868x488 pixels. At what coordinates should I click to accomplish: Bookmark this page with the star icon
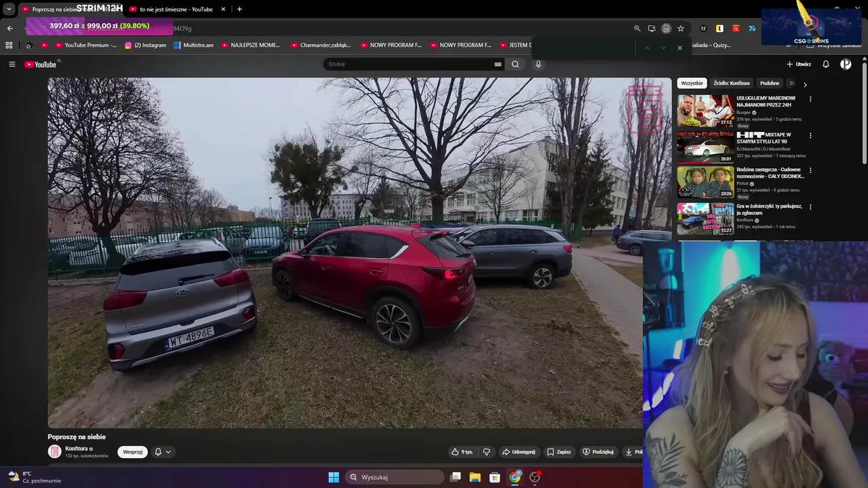[x=681, y=28]
